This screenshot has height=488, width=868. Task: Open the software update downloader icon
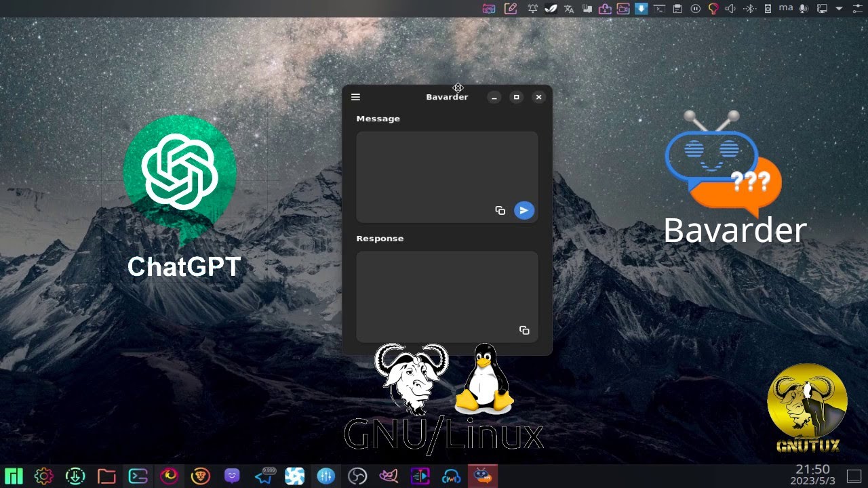click(75, 476)
